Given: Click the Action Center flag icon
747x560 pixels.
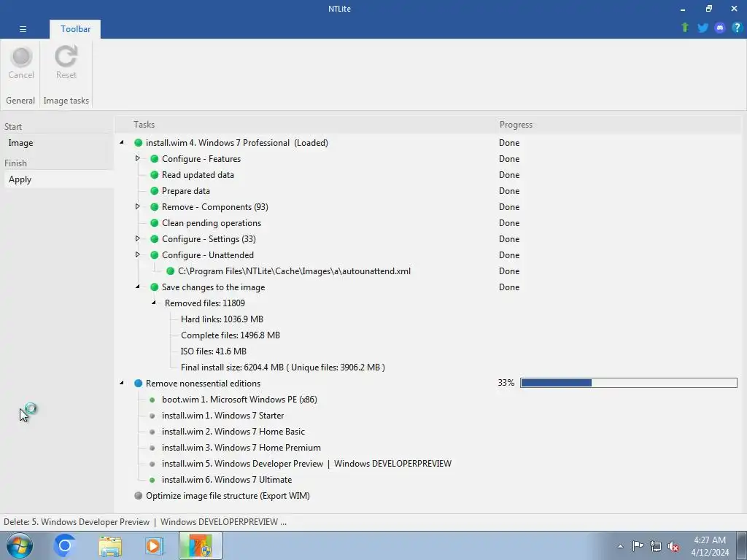Looking at the screenshot, I should 638,546.
